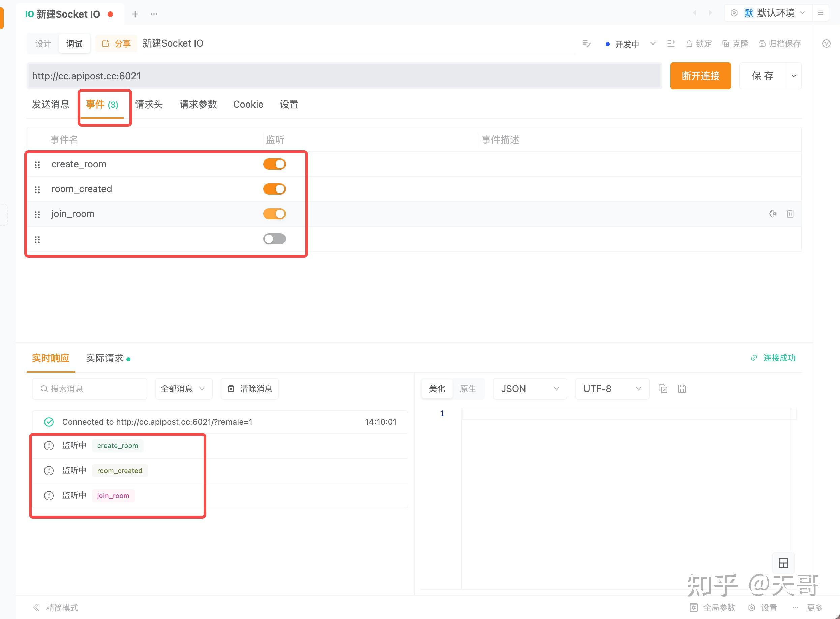Save the response with the save icon
The image size is (840, 619).
click(682, 389)
